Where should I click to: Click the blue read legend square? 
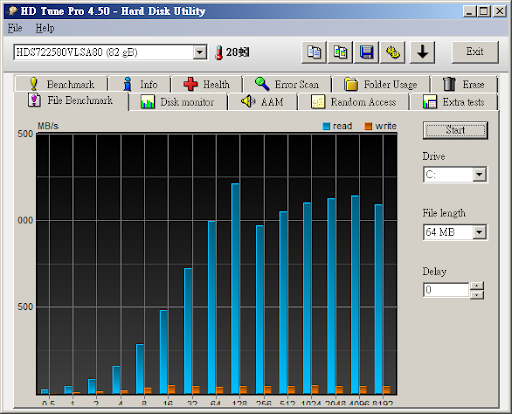326,126
